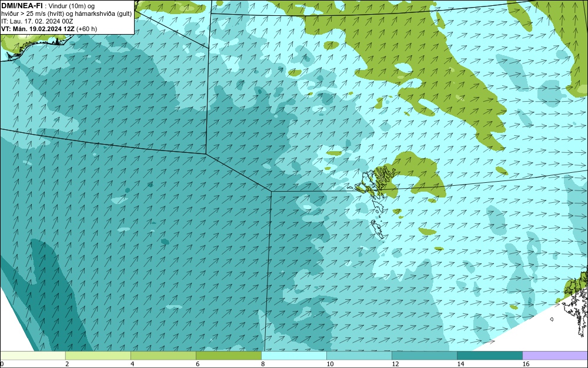
Task: Click the 0-2 m/s pale yellow legend swatch
Action: point(32,356)
